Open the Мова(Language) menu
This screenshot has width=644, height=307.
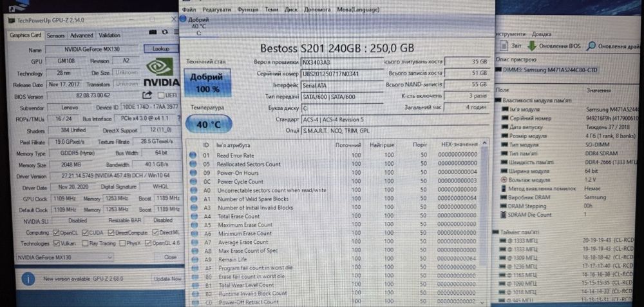point(357,10)
